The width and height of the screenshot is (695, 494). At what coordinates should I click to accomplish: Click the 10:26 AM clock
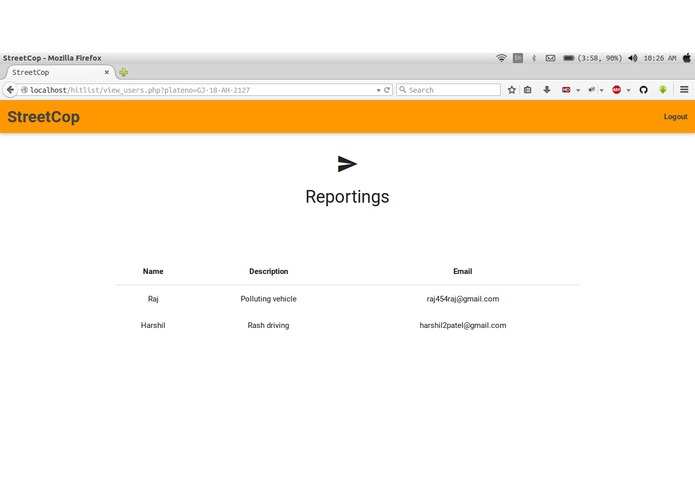[x=660, y=58]
